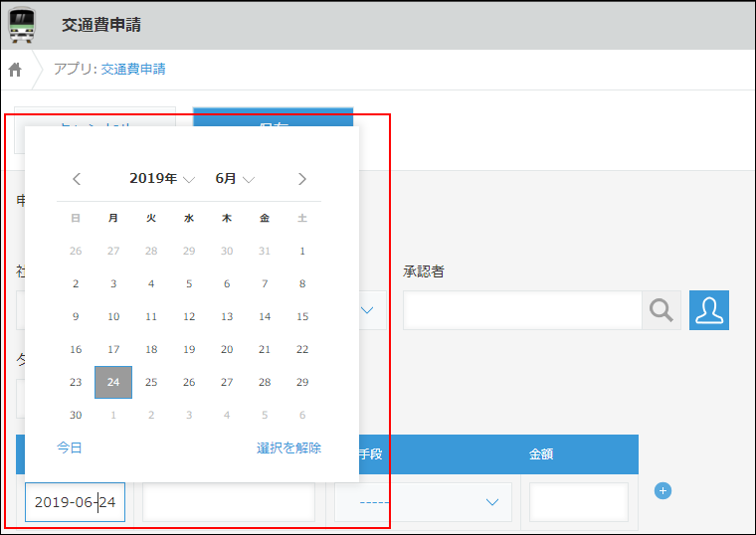Click 選択を解除 to clear date

(x=288, y=447)
